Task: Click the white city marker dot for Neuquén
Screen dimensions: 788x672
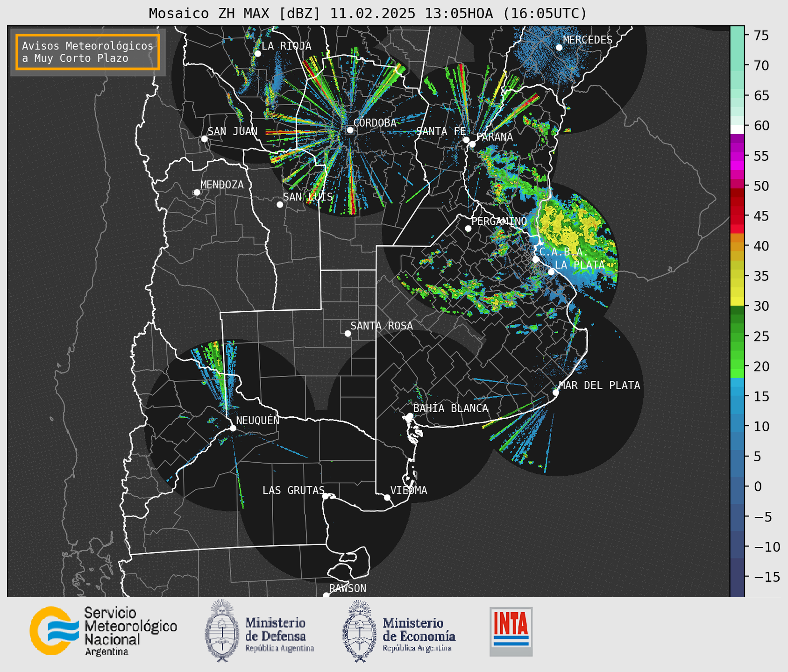Action: [233, 428]
